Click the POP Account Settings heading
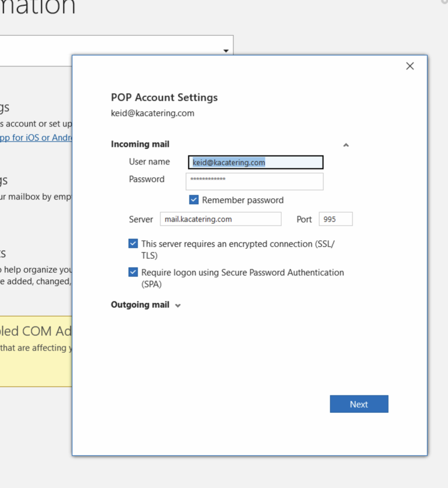 164,97
